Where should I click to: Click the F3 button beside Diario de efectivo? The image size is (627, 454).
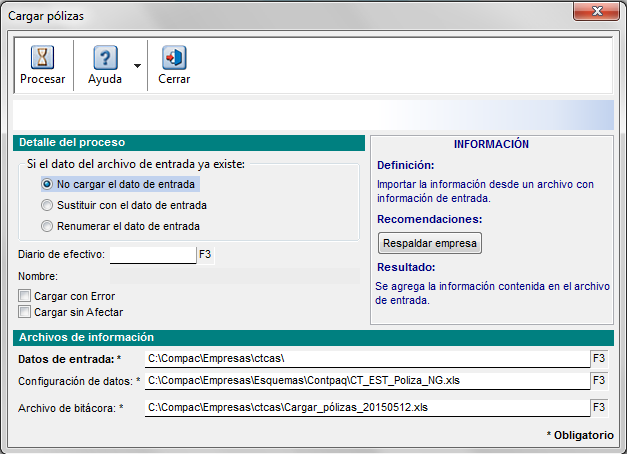[205, 255]
